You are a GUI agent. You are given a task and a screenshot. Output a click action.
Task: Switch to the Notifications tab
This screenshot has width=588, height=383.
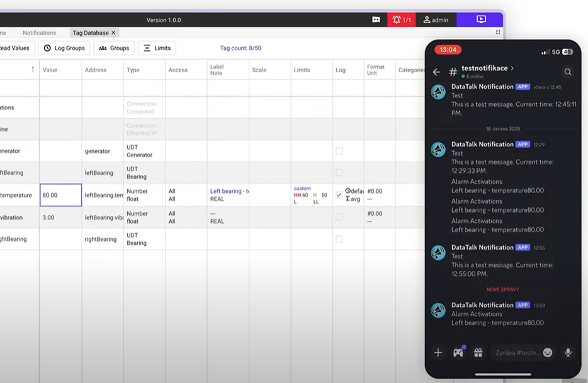(x=39, y=33)
